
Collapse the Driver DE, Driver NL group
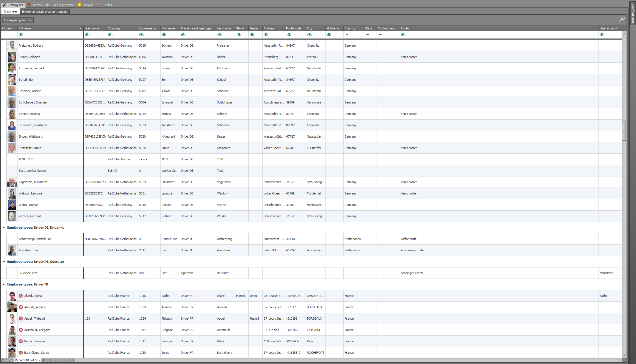[x=4, y=228]
